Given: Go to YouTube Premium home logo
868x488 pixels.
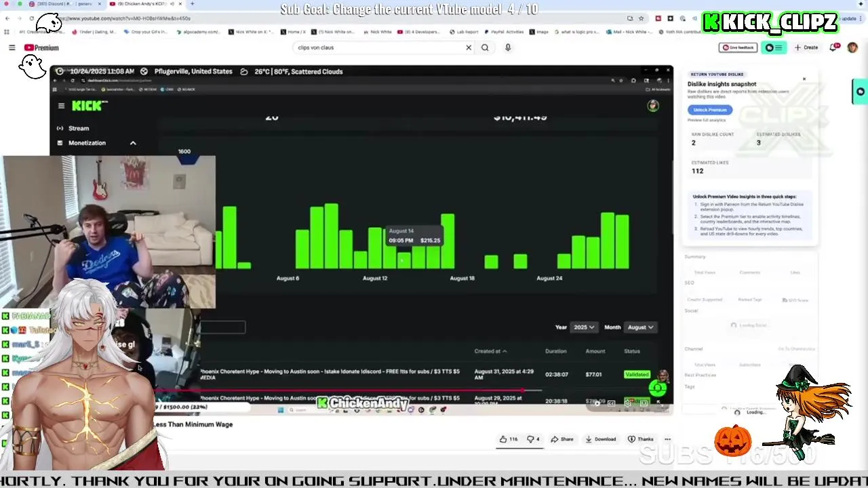Looking at the screenshot, I should [41, 47].
